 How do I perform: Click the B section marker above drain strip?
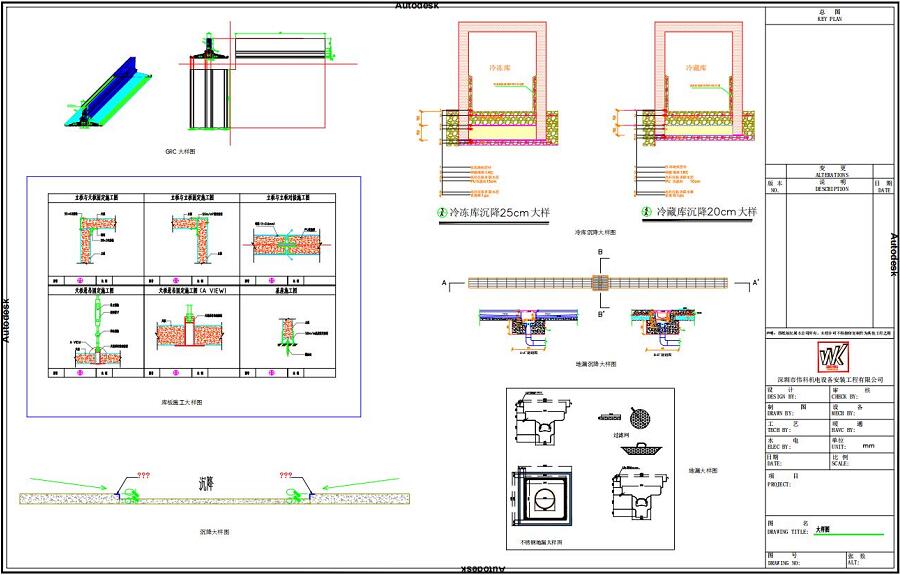pos(599,253)
